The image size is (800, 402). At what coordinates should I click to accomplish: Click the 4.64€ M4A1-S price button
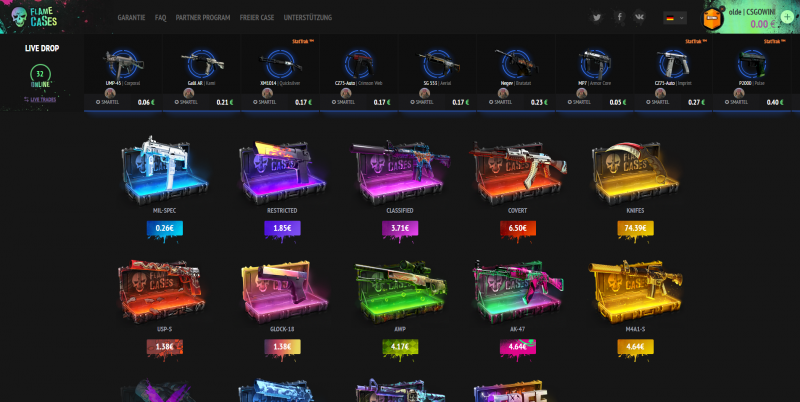pos(635,347)
